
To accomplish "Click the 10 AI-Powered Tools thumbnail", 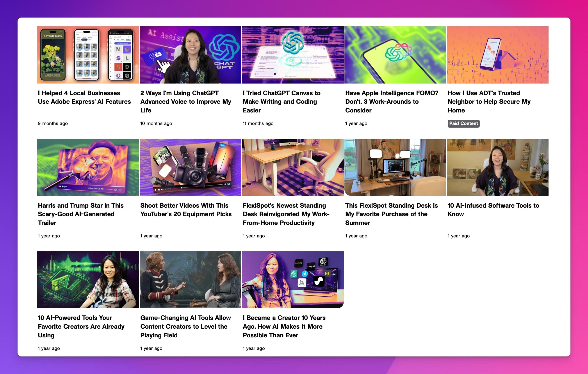I will 88,280.
